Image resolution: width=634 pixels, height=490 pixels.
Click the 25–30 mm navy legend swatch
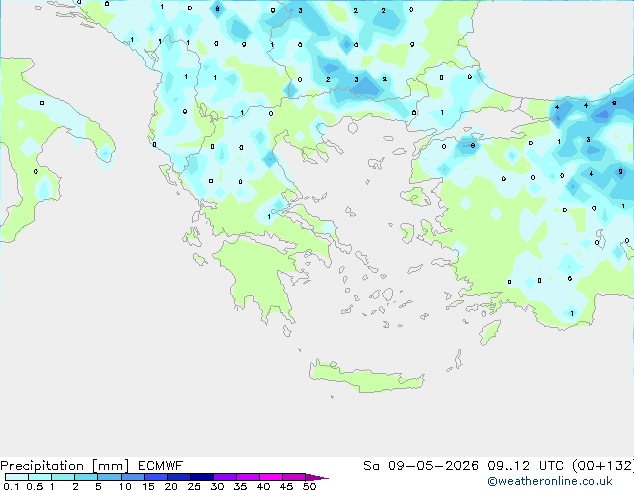[x=202, y=477]
